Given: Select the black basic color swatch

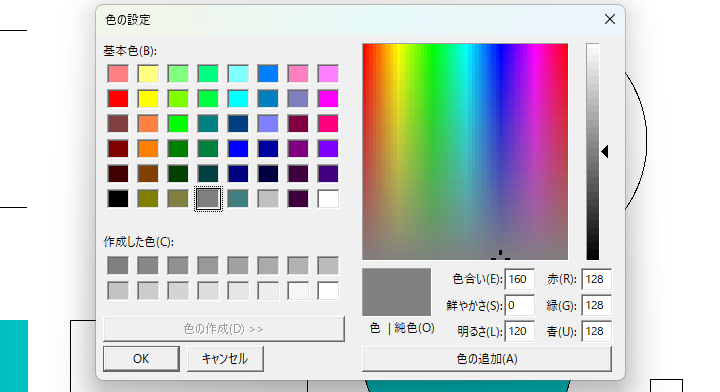Looking at the screenshot, I should click(x=118, y=199).
